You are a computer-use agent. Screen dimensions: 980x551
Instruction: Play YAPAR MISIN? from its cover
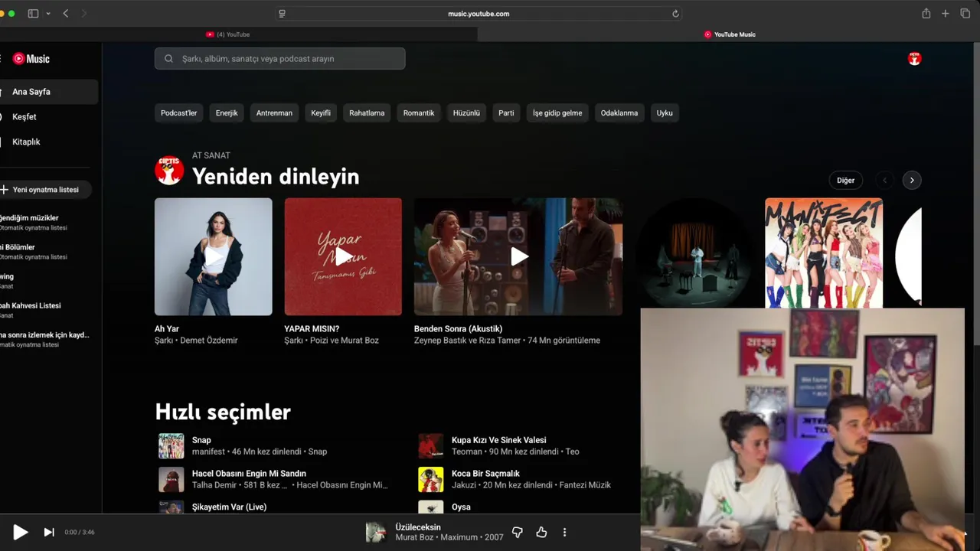tap(343, 256)
